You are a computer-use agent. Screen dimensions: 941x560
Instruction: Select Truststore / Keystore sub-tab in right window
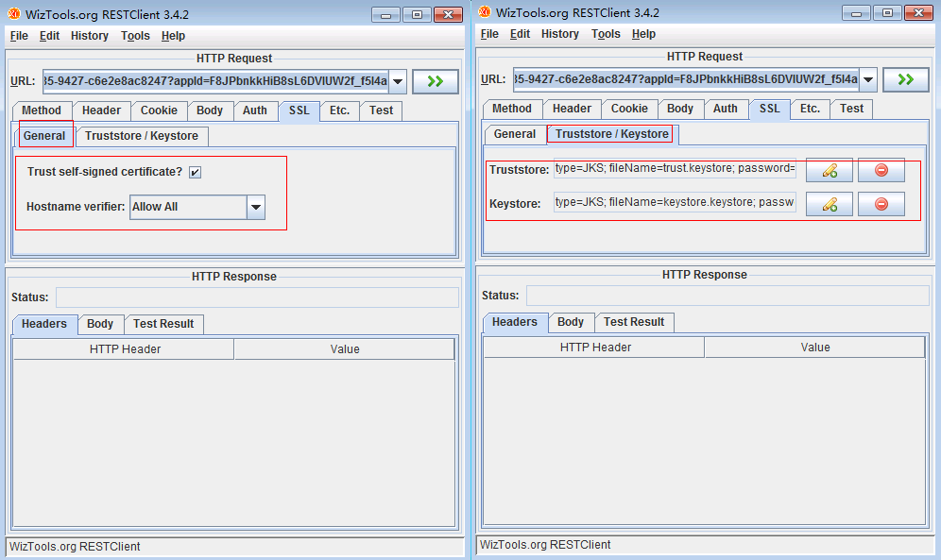tap(612, 134)
